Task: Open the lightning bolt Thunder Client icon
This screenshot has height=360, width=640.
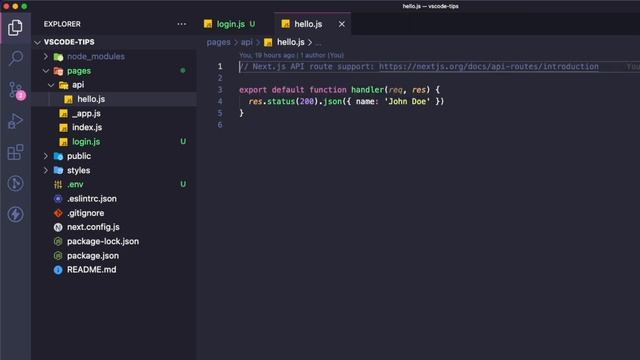Action: click(x=16, y=214)
